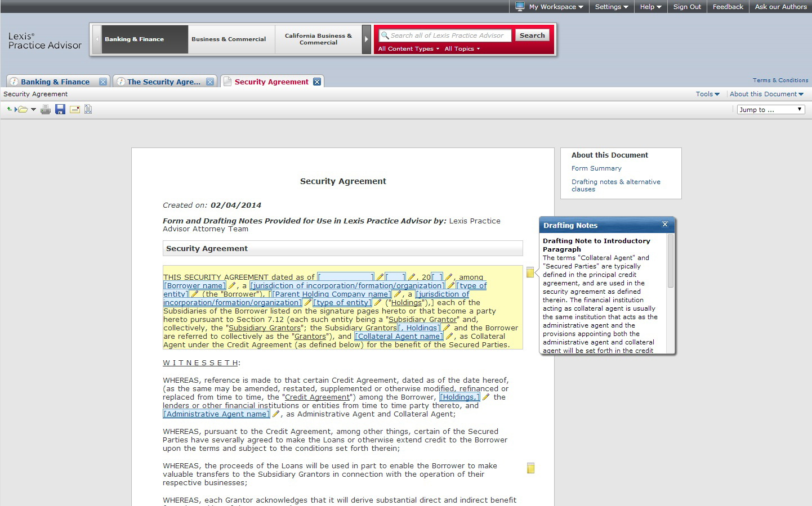This screenshot has height=506, width=812.
Task: Click the [Administrative Agent name] fill-in field
Action: [x=217, y=414]
